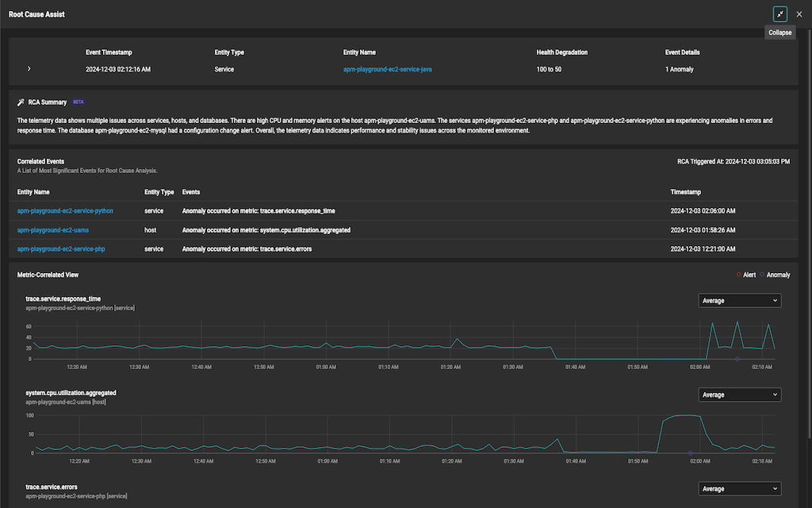812x508 pixels.
Task: Click the collapse panel diagonal-arrows icon
Action: point(779,13)
